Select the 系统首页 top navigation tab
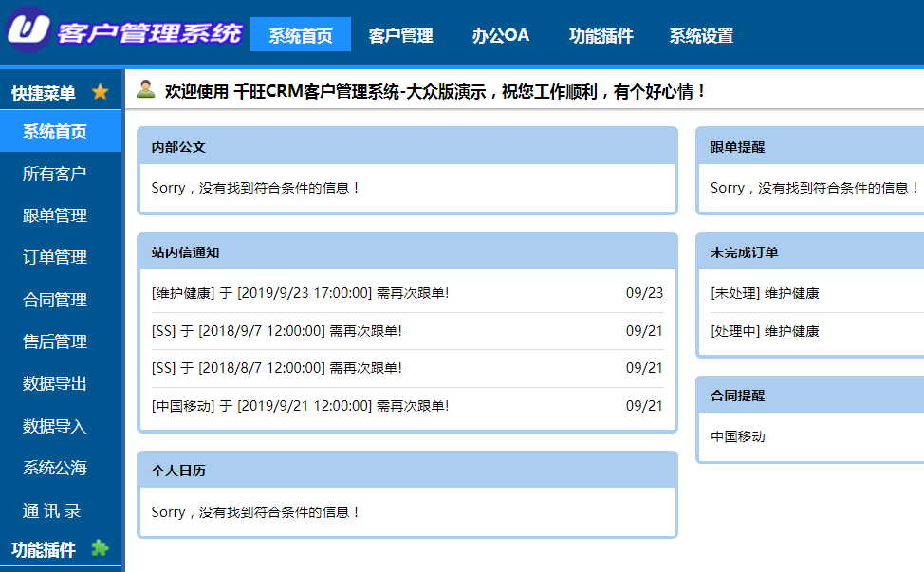 (301, 36)
